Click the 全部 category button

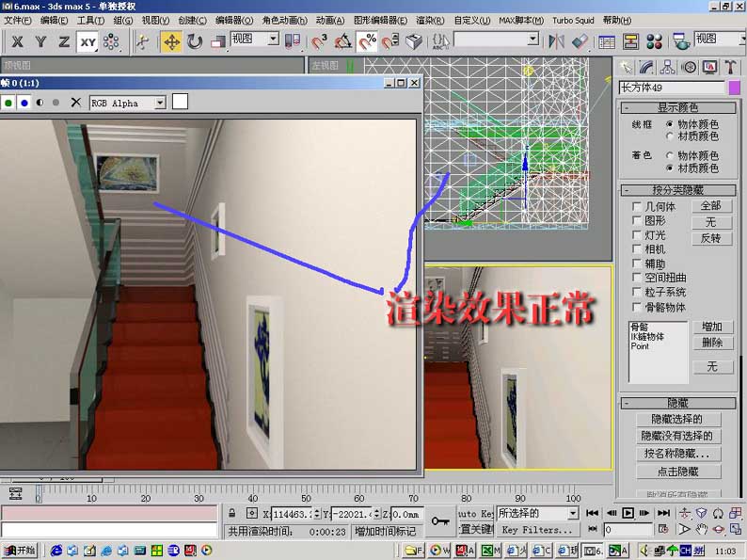[x=711, y=206]
